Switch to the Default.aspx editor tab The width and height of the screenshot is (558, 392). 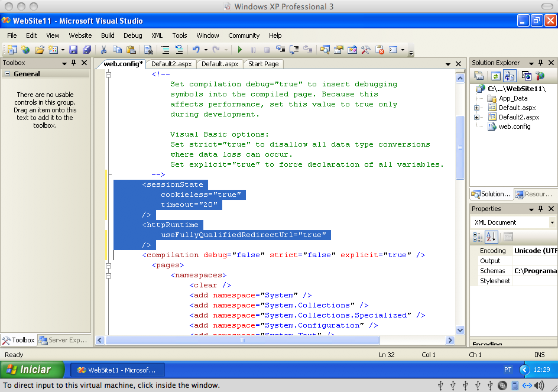coord(220,64)
